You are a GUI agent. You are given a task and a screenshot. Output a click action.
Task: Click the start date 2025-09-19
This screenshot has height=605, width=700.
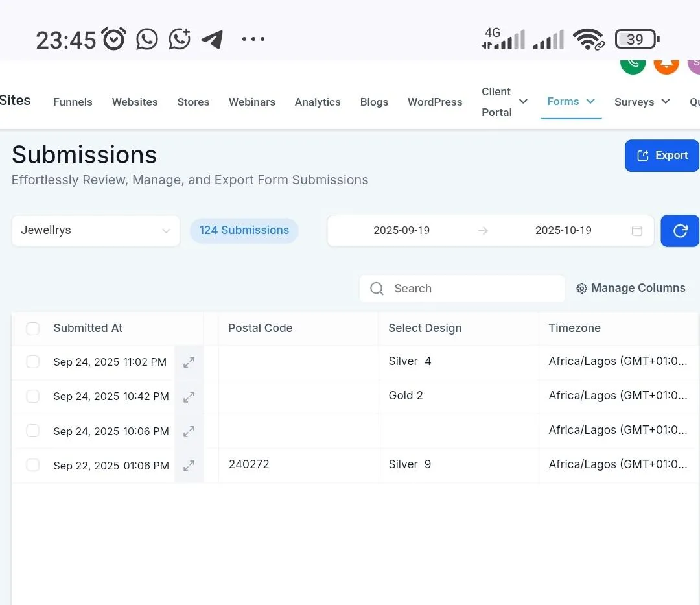(x=401, y=230)
